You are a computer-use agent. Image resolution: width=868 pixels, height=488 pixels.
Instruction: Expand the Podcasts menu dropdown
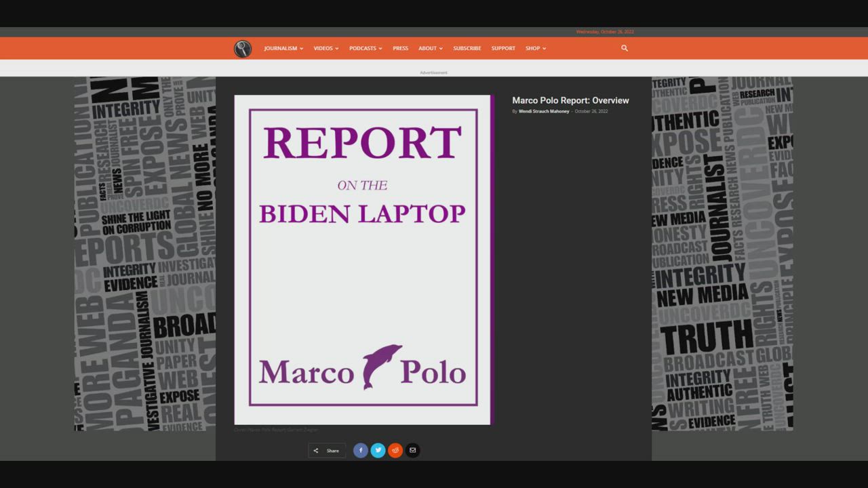[x=366, y=48]
